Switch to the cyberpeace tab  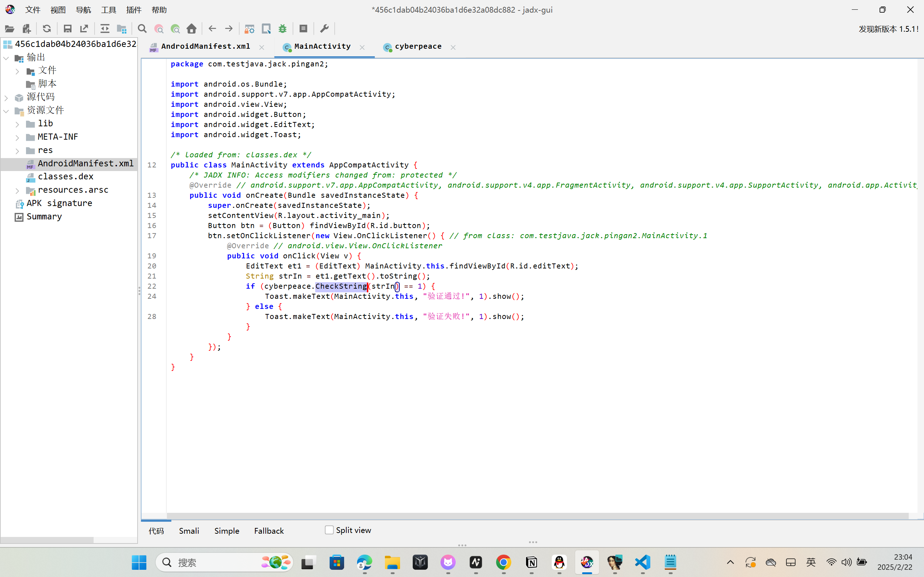click(x=418, y=47)
